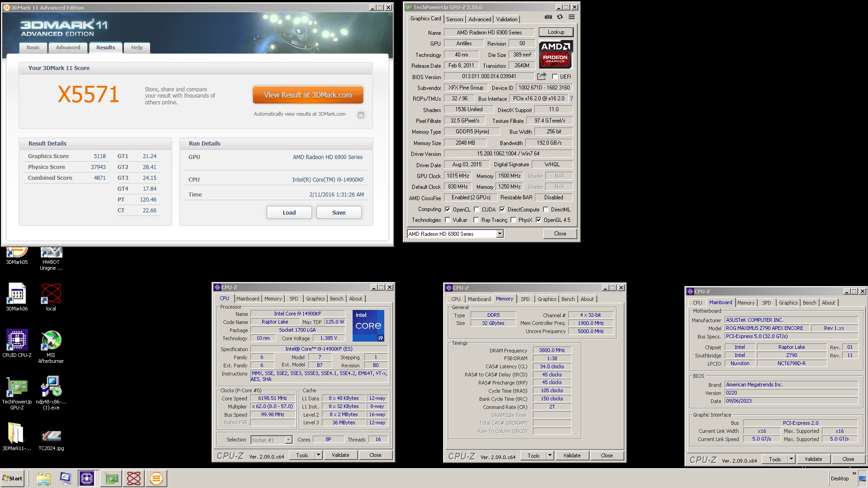Image resolution: width=868 pixels, height=488 pixels.
Task: Open the GPU-Z hamburger menu icon
Action: [571, 17]
